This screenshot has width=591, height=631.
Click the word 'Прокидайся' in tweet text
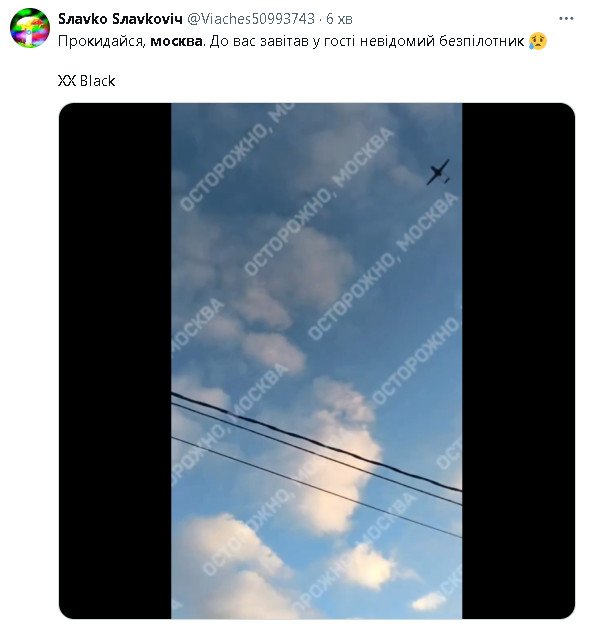pyautogui.click(x=102, y=41)
